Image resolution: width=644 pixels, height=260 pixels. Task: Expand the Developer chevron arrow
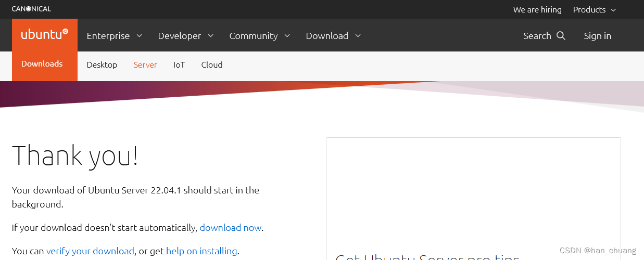click(210, 36)
